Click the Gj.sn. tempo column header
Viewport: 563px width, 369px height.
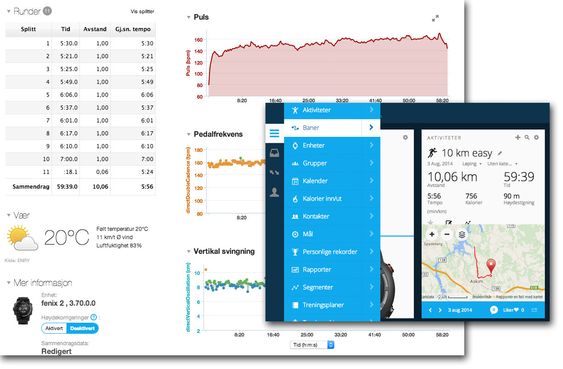pos(133,29)
